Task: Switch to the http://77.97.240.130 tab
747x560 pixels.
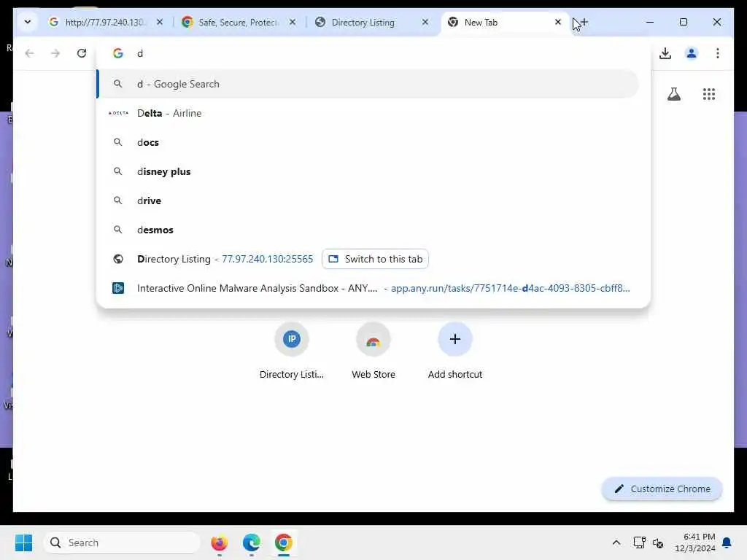Action: tap(105, 23)
